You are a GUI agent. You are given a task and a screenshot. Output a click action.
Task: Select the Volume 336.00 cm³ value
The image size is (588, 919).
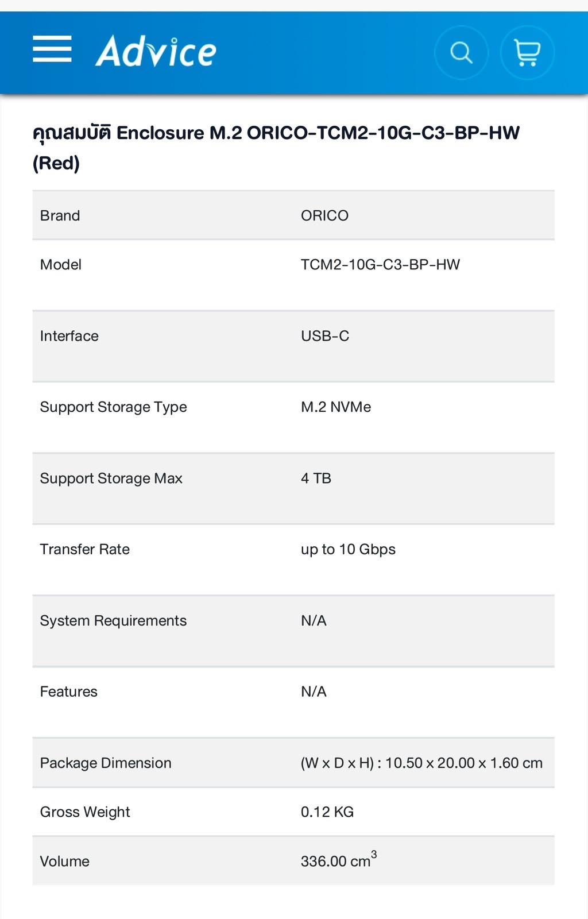tap(339, 860)
